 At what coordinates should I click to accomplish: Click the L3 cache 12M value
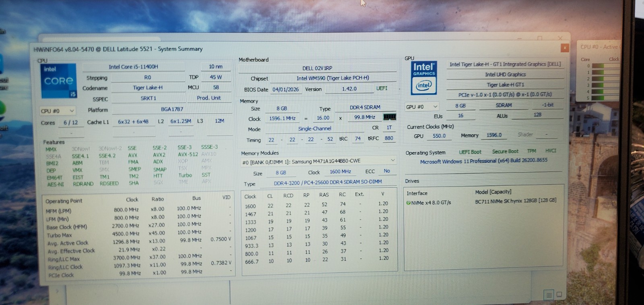click(x=219, y=120)
